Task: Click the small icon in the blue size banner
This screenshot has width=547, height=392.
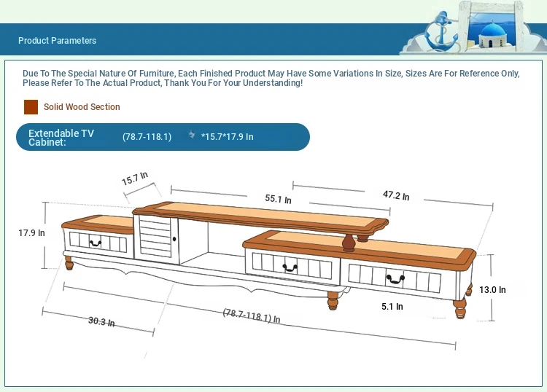Action: (192, 135)
